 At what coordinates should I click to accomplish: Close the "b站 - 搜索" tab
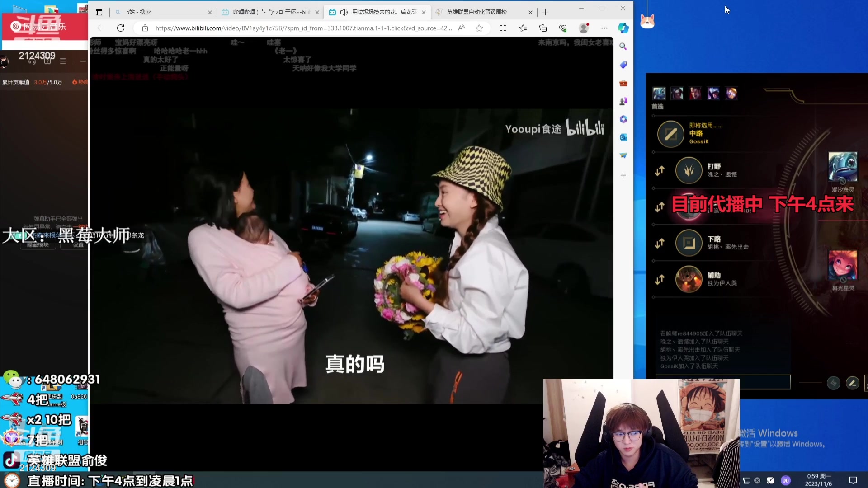pos(210,12)
